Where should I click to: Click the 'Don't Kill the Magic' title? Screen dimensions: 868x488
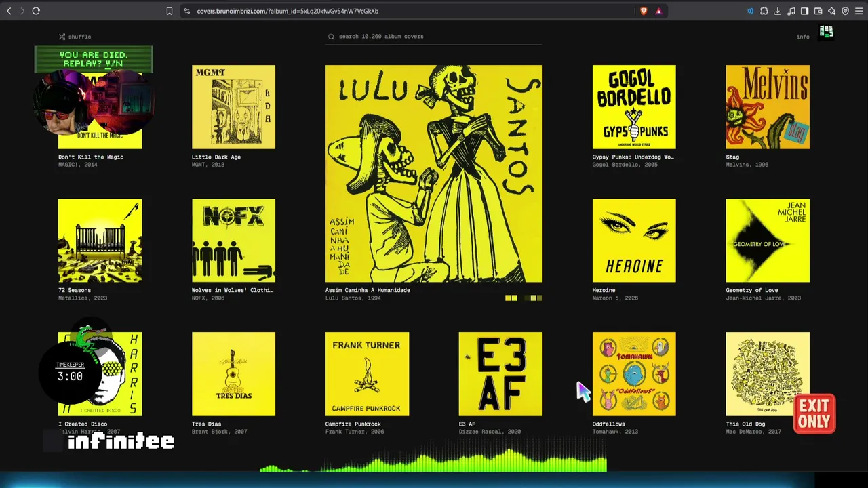pos(91,157)
